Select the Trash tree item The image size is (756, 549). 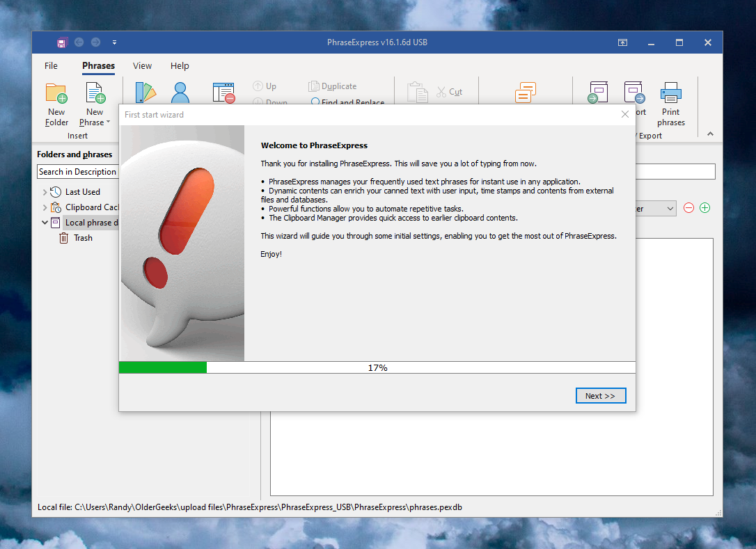tap(83, 238)
